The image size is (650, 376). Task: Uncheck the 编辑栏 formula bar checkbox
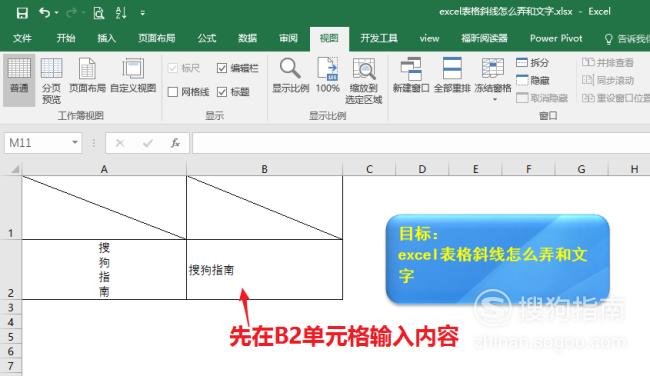(222, 68)
